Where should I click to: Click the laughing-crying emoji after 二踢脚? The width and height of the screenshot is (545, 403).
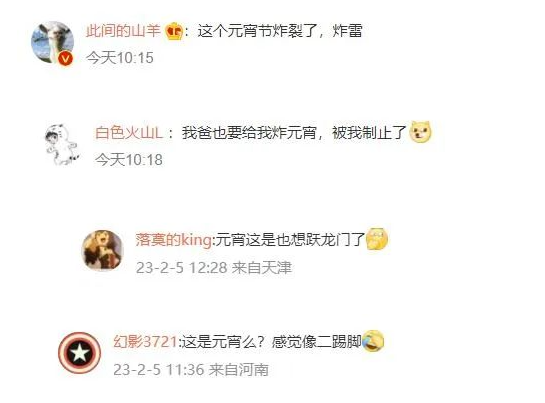[x=373, y=341]
